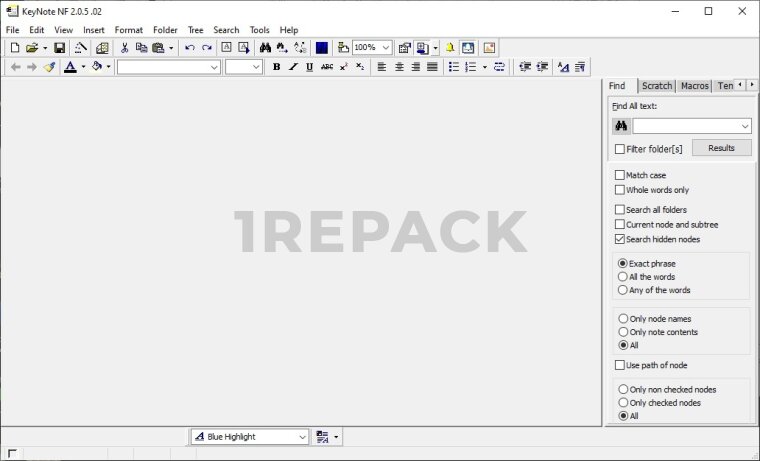Click the Results button
Viewport: 760px width, 461px height.
click(721, 148)
